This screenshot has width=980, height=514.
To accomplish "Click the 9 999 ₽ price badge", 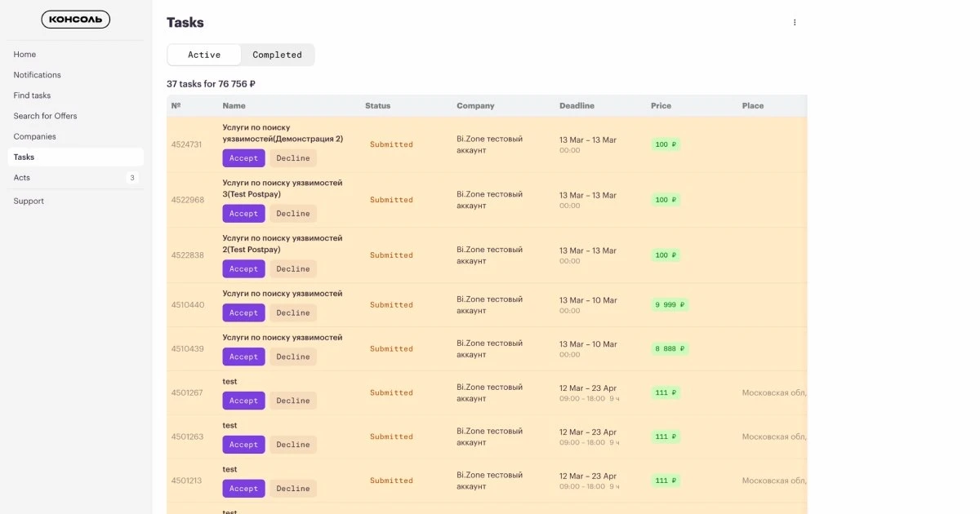I will pos(670,305).
